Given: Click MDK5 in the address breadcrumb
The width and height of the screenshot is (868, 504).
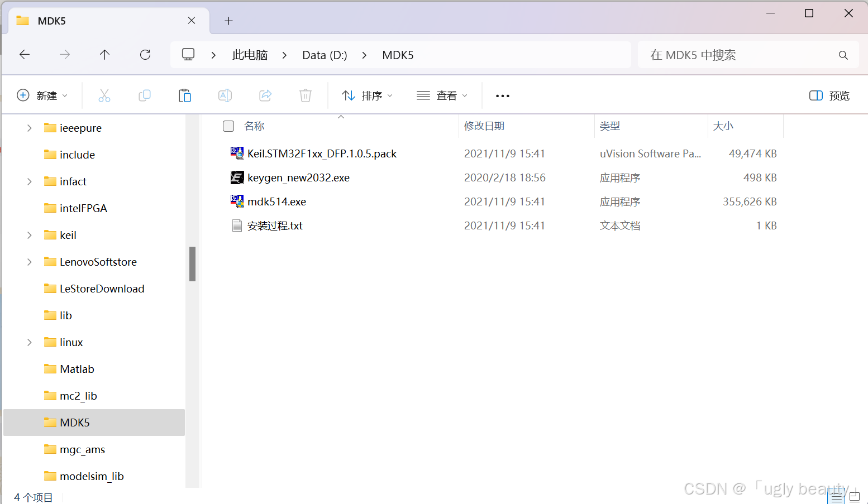Looking at the screenshot, I should point(398,55).
